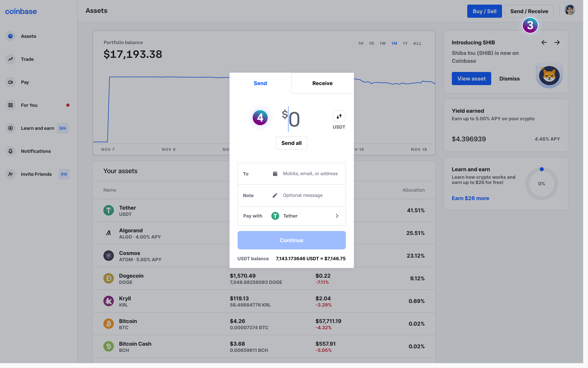588x368 pixels.
Task: Click the Algorand asset name
Action: coord(131,230)
